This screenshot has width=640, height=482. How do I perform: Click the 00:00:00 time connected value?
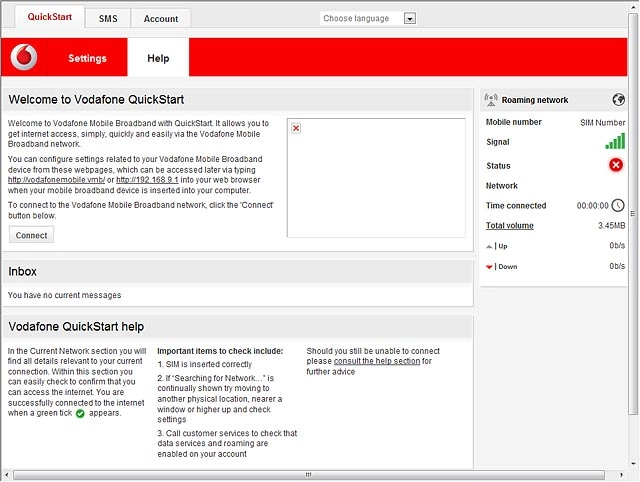pos(593,206)
